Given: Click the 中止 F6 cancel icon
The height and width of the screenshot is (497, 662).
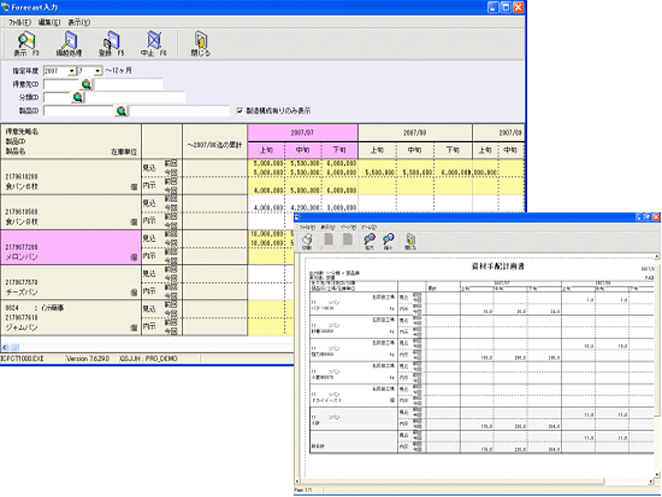Looking at the screenshot, I should coord(151,43).
